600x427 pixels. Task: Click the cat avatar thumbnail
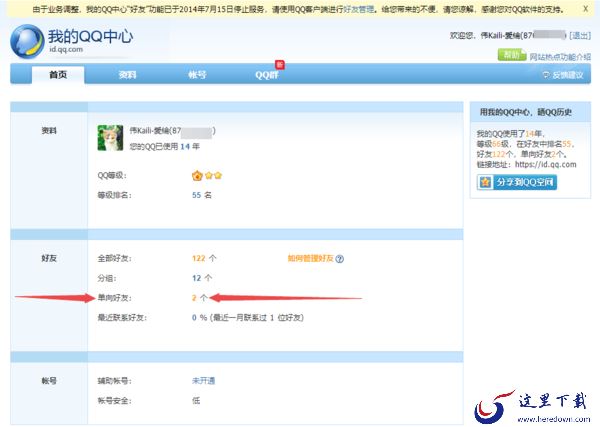click(110, 138)
